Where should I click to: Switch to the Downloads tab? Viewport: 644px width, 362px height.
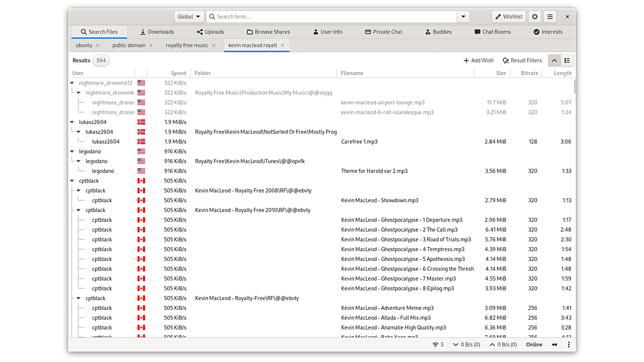coord(157,32)
